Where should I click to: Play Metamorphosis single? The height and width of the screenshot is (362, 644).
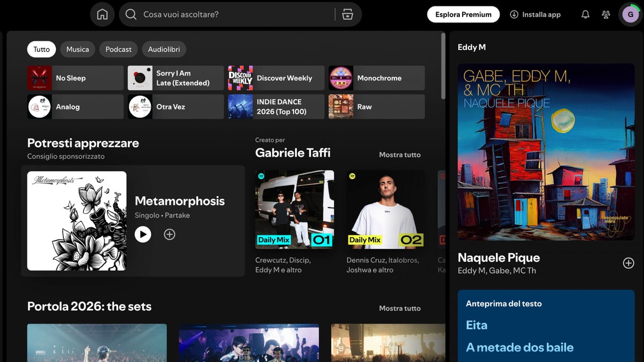[x=143, y=234]
